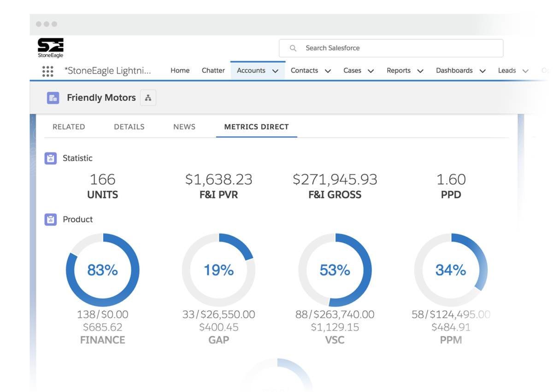Open the Contacts nav item
Viewport: 553px width, 392px height.
click(304, 70)
